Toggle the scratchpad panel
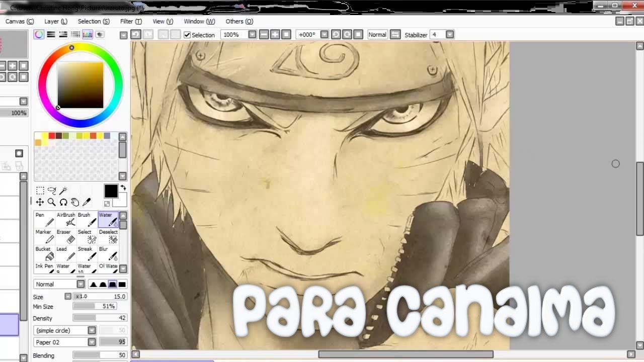The width and height of the screenshot is (644, 362). pyautogui.click(x=100, y=34)
